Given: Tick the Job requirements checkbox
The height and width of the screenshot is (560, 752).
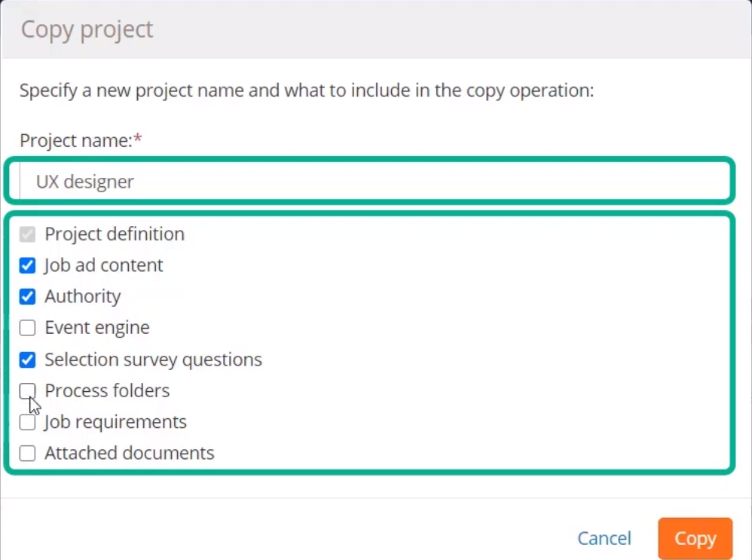Looking at the screenshot, I should click(x=27, y=422).
